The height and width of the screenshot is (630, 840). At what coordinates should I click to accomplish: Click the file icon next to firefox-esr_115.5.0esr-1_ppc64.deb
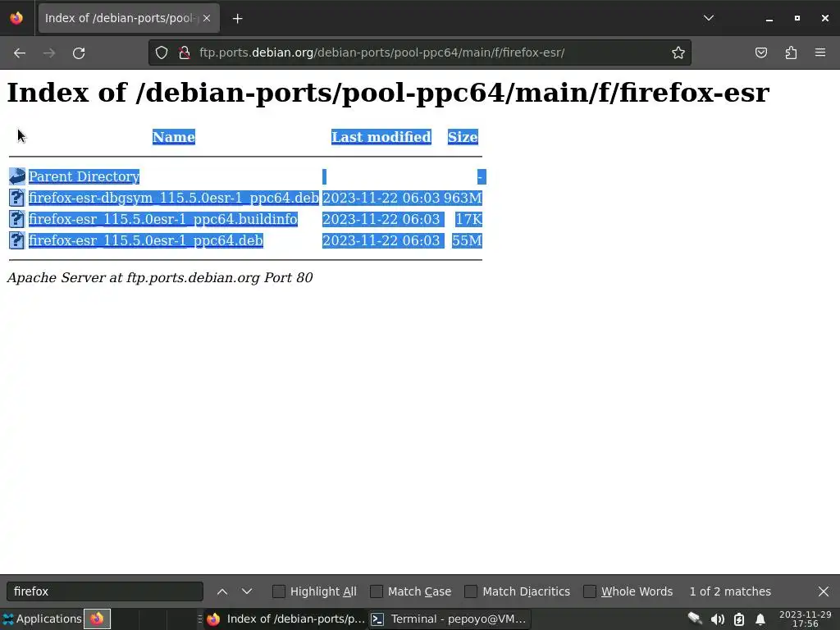pos(16,240)
